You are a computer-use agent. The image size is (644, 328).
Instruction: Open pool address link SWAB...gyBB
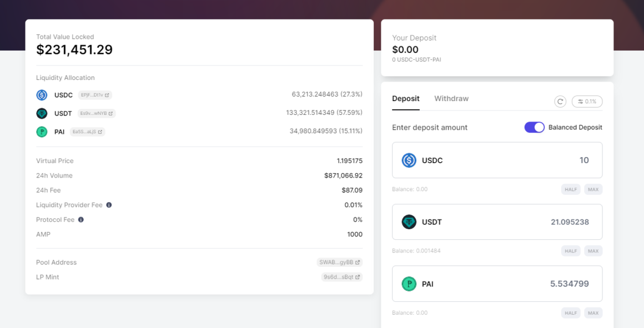(x=338, y=262)
